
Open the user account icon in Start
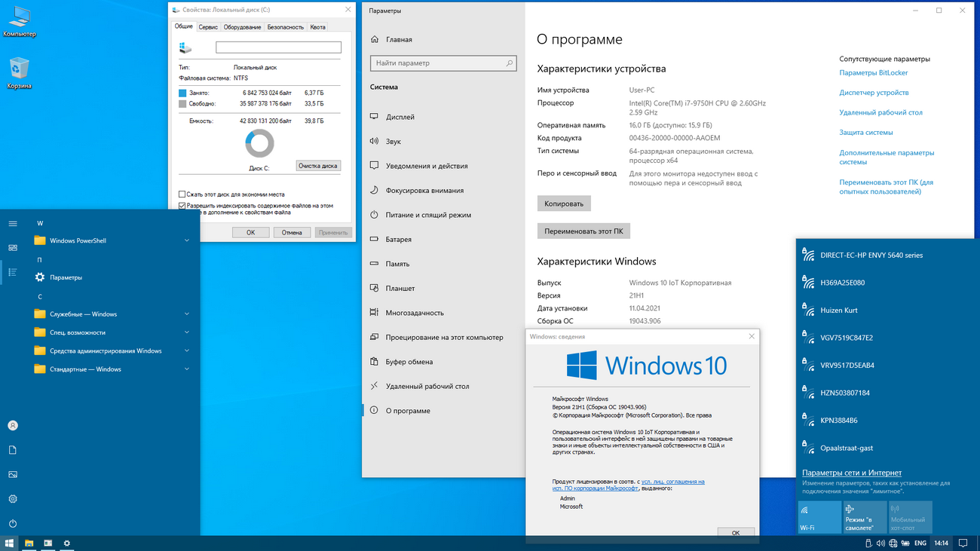[13, 426]
